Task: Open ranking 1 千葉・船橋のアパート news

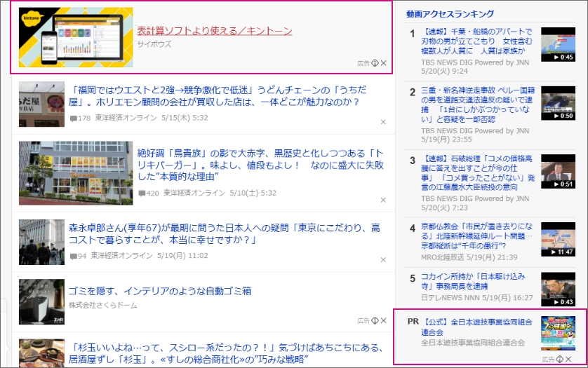Action: click(x=476, y=41)
